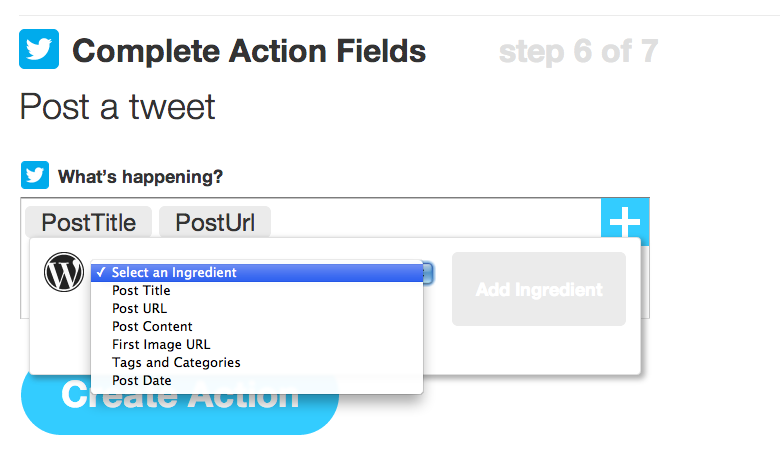
Task: Click the Add Ingredient button
Action: click(x=539, y=289)
